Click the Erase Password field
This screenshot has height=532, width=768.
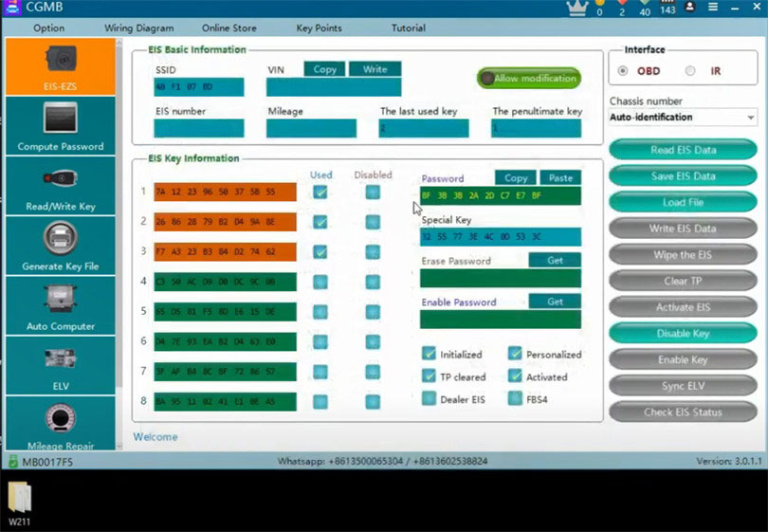pos(501,278)
